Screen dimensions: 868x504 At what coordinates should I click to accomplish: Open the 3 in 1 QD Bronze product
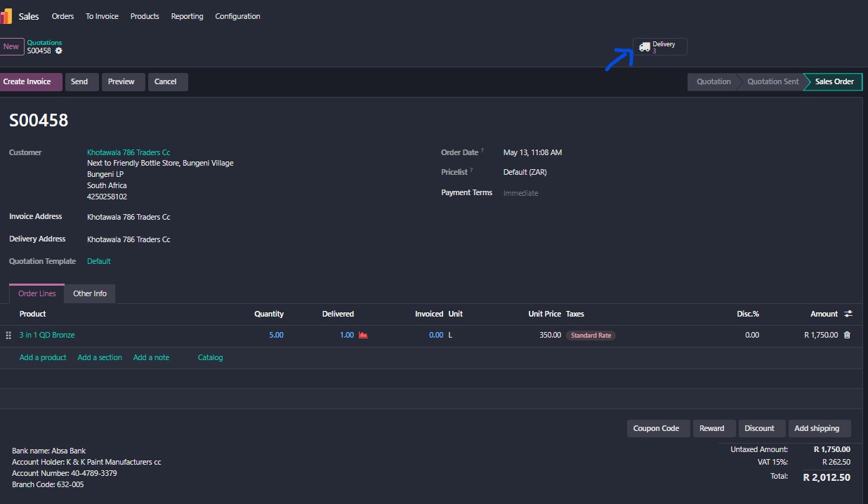pos(47,335)
